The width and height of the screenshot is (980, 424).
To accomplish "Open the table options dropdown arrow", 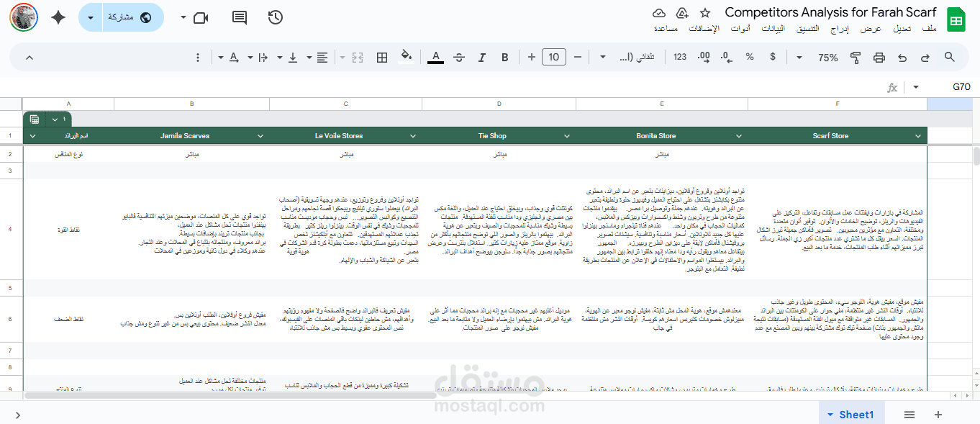I will 55,119.
